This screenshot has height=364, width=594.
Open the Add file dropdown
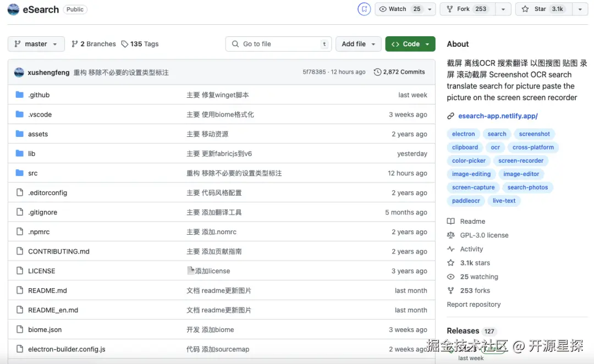(358, 44)
